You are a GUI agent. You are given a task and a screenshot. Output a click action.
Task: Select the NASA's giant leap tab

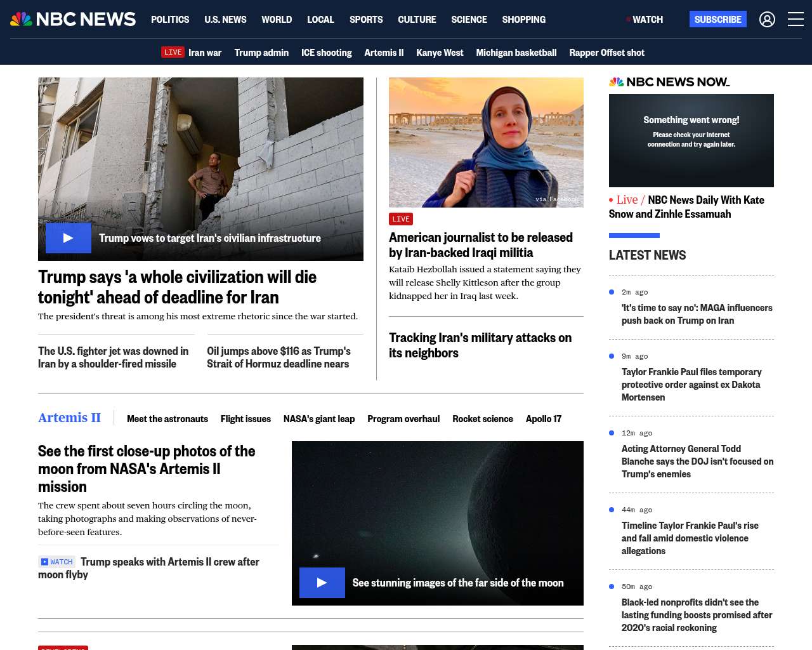319,419
